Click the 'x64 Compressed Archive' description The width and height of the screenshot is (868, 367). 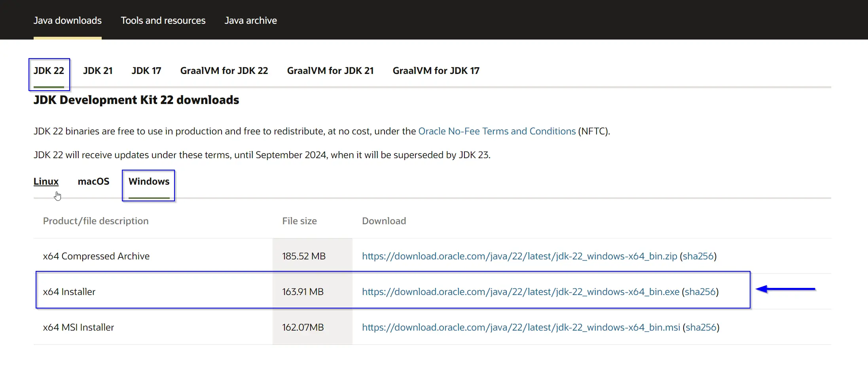pyautogui.click(x=96, y=256)
